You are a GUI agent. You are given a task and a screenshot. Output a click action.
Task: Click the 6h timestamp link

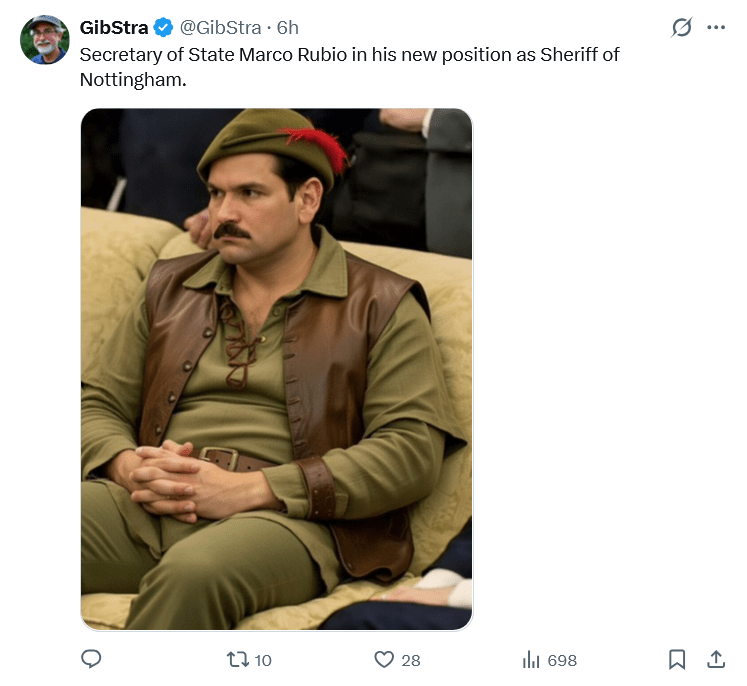[x=288, y=27]
